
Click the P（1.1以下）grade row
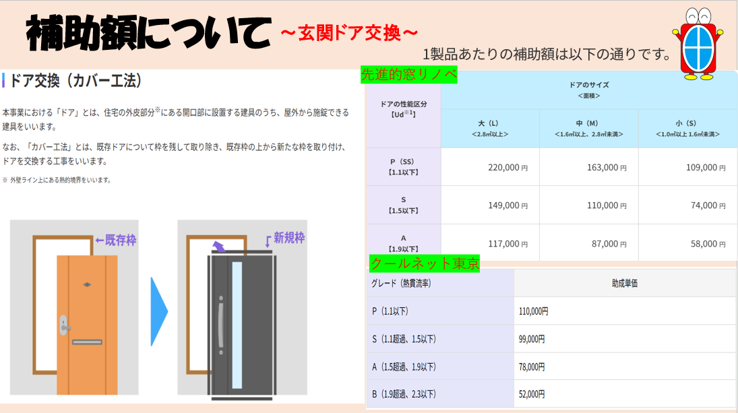440,311
